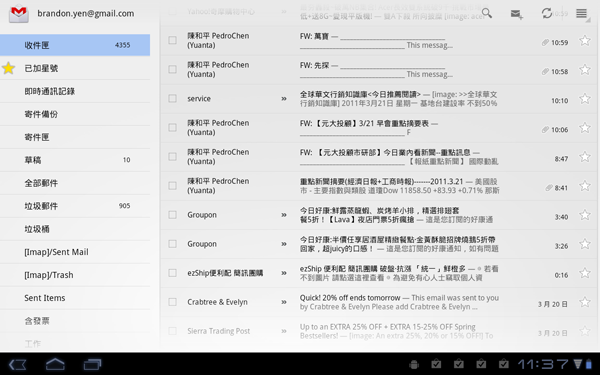Compose new mail with envelope-plus icon
The image size is (600, 375).
point(517,14)
